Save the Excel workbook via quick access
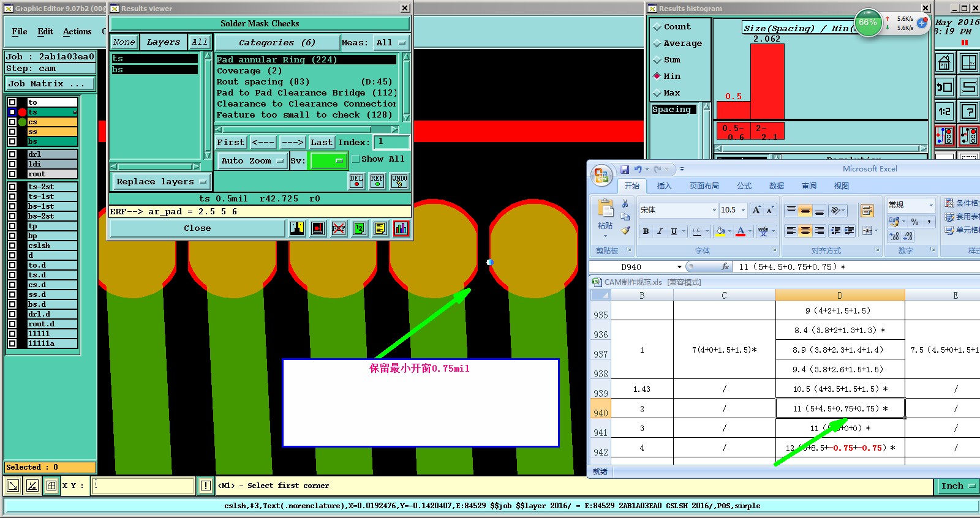Image resolution: width=980 pixels, height=518 pixels. (625, 170)
